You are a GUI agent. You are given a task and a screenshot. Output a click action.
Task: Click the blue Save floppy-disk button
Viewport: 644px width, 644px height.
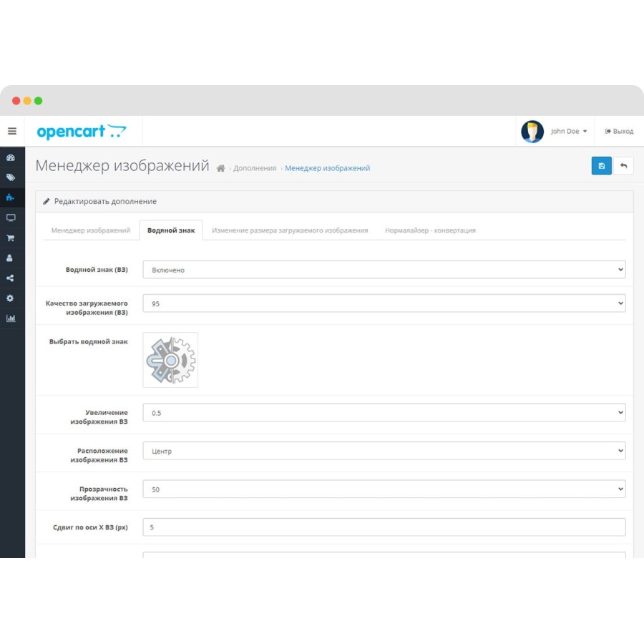tap(601, 166)
